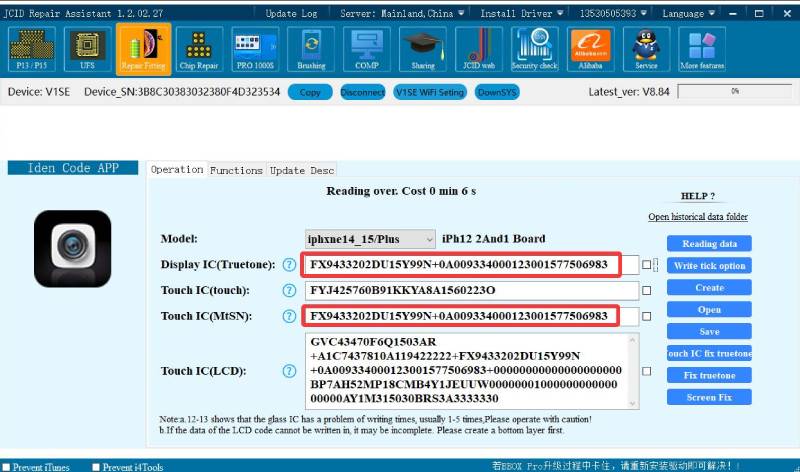Open the 13530505393 account dropdown
This screenshot has height=472, width=800.
[x=613, y=13]
